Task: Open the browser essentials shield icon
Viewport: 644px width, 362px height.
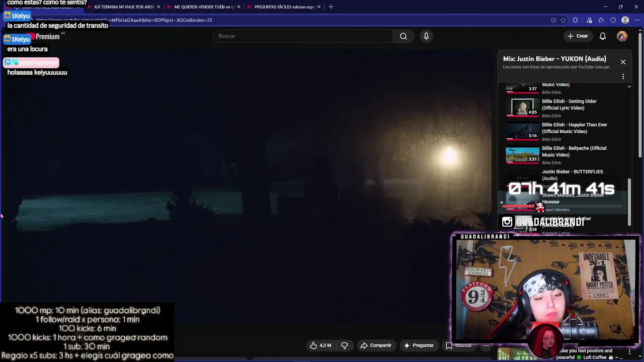Action: click(613, 20)
